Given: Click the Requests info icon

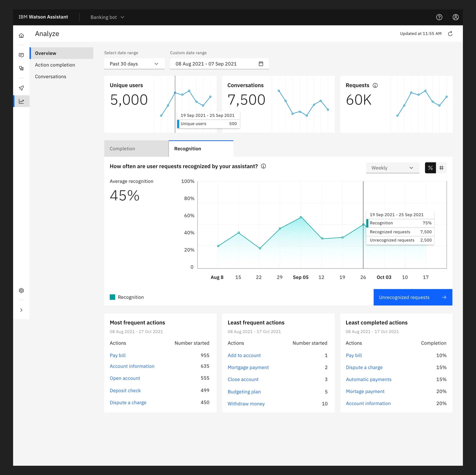Looking at the screenshot, I should point(375,85).
